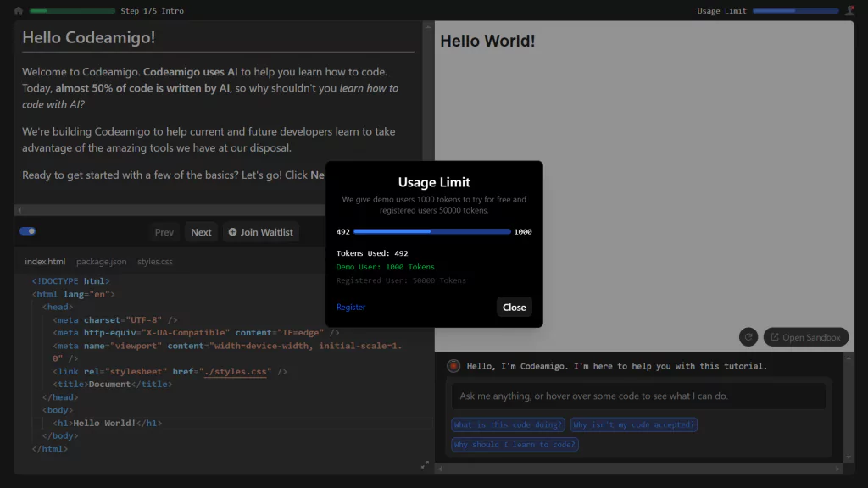Click the 'Step 1/5 Intro' label
Screen dimensions: 868x488
pos(153,10)
